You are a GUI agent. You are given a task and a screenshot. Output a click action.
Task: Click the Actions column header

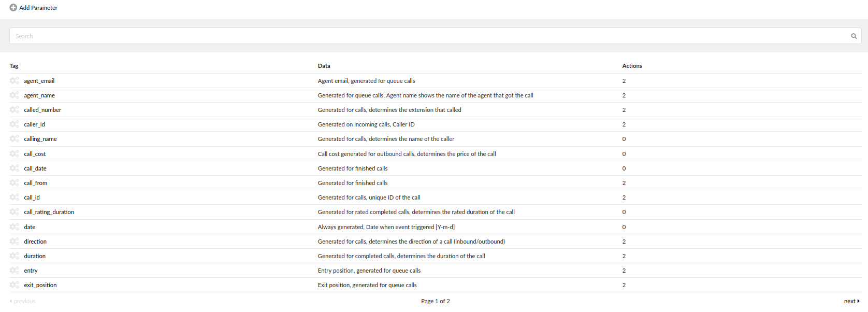632,66
